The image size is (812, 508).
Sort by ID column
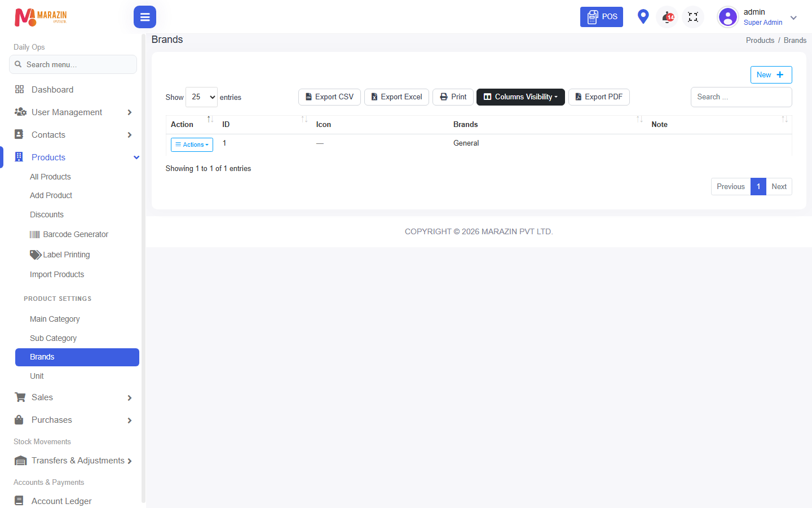click(264, 124)
